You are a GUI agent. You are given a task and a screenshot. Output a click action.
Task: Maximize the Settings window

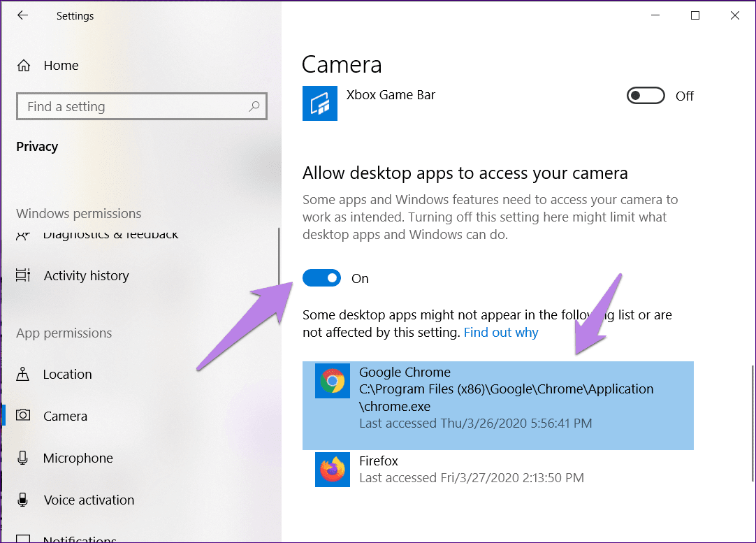(695, 15)
